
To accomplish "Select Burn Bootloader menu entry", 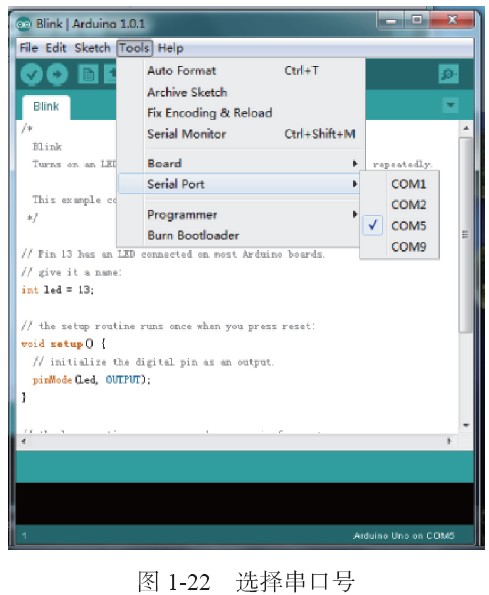I will pos(239,235).
